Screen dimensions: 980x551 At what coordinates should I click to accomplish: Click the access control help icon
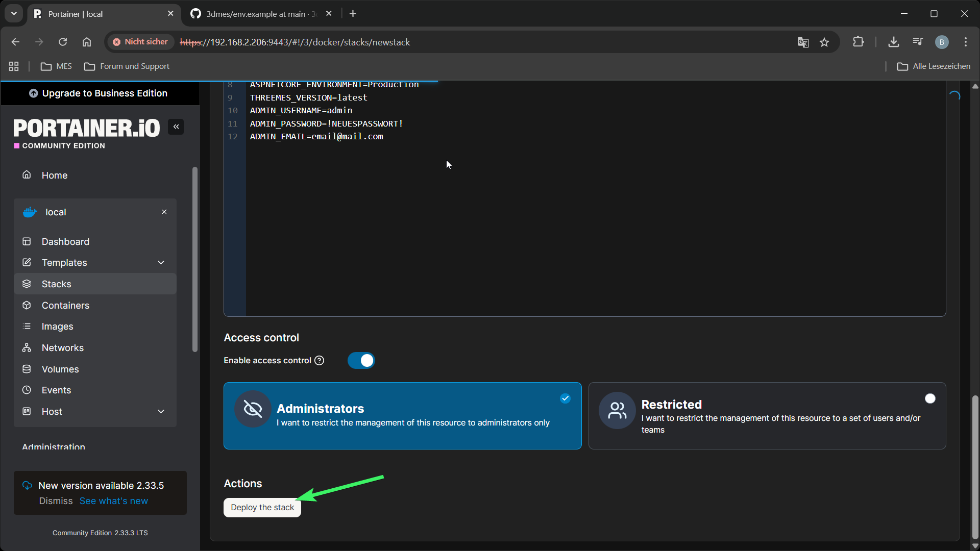[x=320, y=361]
